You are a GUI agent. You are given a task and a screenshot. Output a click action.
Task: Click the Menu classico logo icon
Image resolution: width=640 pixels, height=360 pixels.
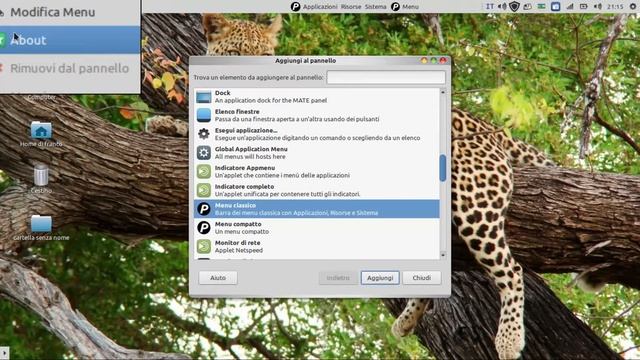point(204,209)
